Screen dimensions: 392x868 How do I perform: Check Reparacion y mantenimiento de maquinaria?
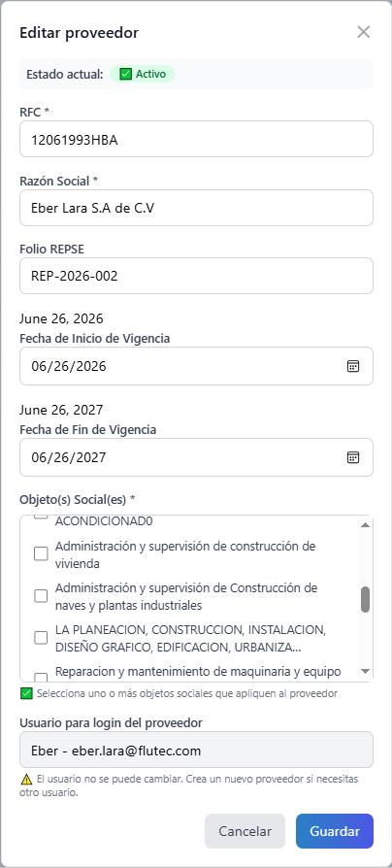coord(41,678)
